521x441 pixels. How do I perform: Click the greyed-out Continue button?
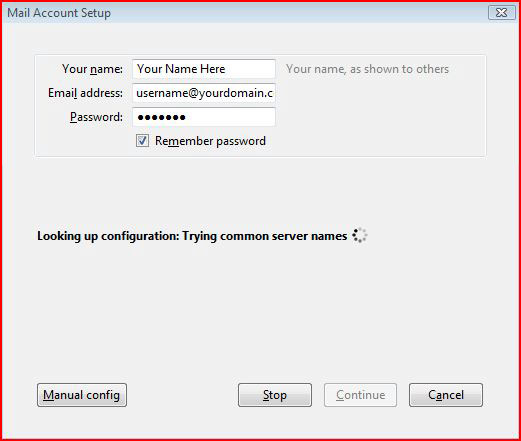click(x=360, y=395)
